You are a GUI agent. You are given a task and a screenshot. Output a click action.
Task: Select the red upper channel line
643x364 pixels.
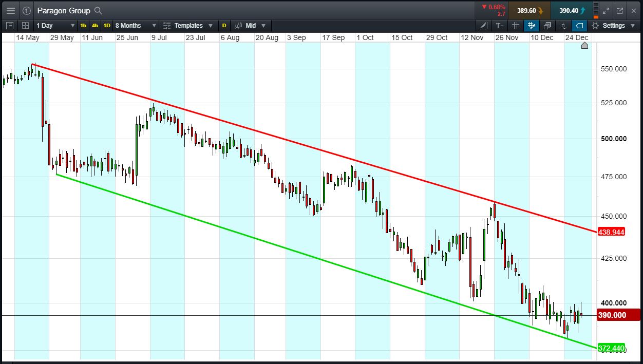click(x=314, y=148)
